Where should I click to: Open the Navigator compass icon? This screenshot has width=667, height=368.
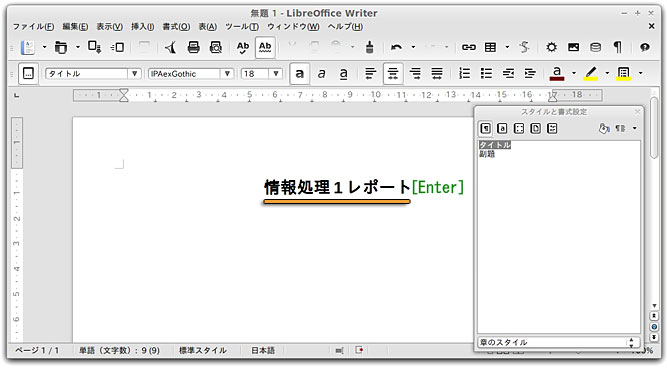(x=551, y=47)
